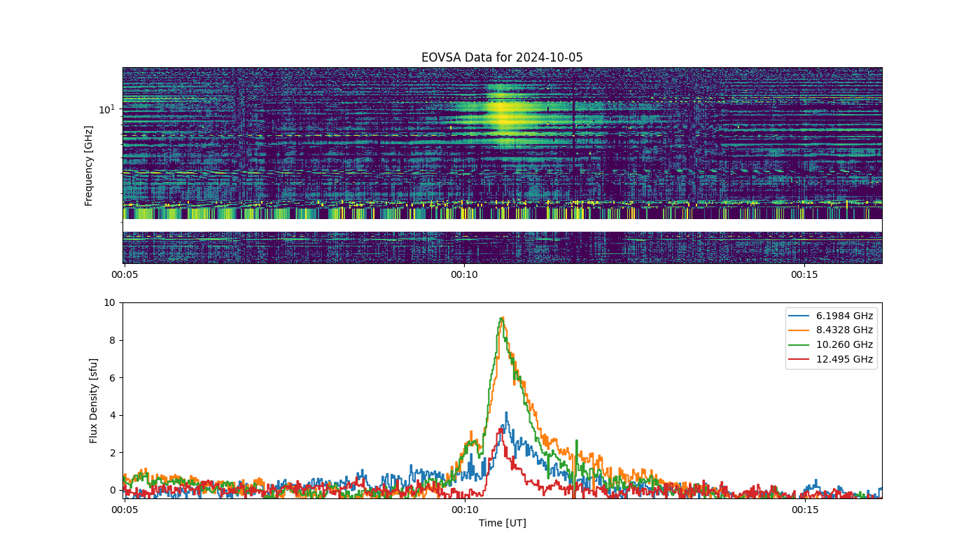Click the peak of the red flux curve
980x560 pixels.
[x=501, y=429]
